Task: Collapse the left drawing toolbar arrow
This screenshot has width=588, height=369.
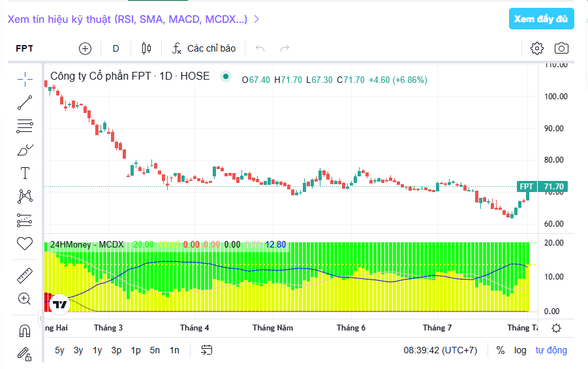Action: (x=41, y=318)
